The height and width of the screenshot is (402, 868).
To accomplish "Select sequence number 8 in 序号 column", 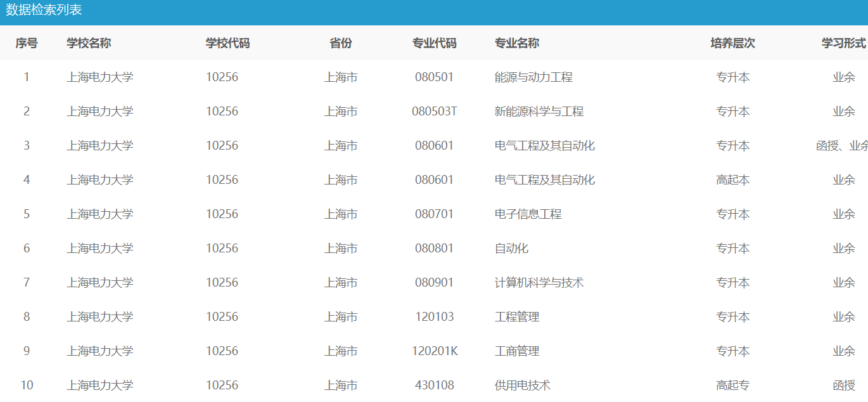I will (x=27, y=317).
